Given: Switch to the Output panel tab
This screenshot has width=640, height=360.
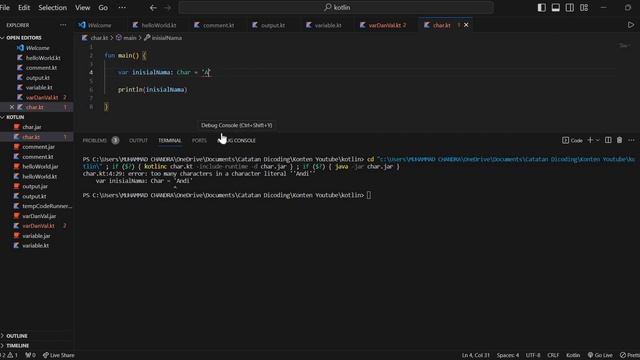Looking at the screenshot, I should (138, 140).
